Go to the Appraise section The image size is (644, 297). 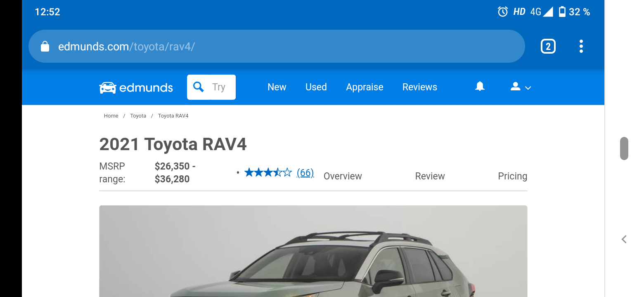[x=365, y=87]
